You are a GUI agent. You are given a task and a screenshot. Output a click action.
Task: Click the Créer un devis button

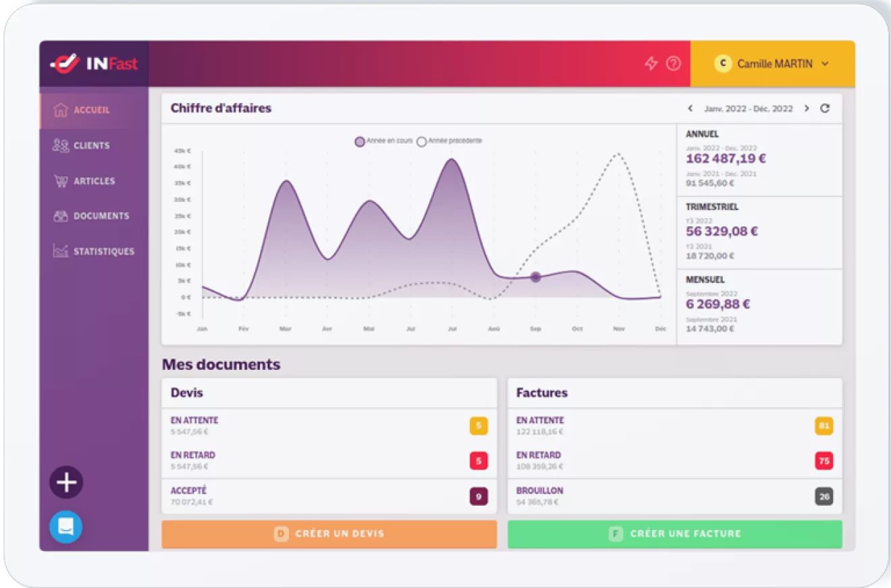click(329, 534)
